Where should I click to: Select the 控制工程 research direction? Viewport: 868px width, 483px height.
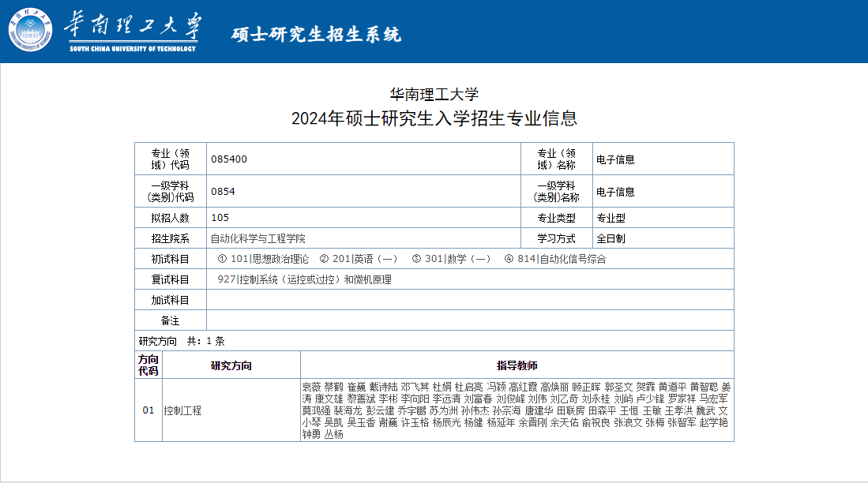tap(182, 410)
